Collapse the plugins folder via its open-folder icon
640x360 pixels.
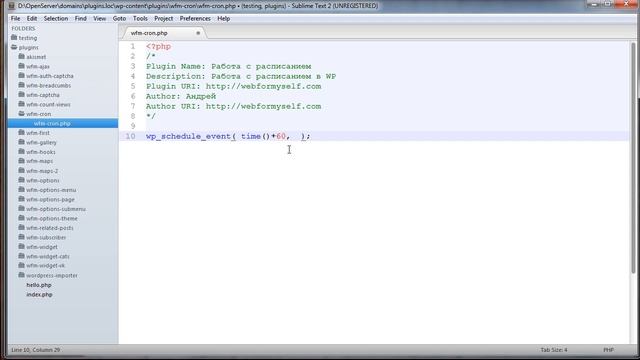coord(14,47)
